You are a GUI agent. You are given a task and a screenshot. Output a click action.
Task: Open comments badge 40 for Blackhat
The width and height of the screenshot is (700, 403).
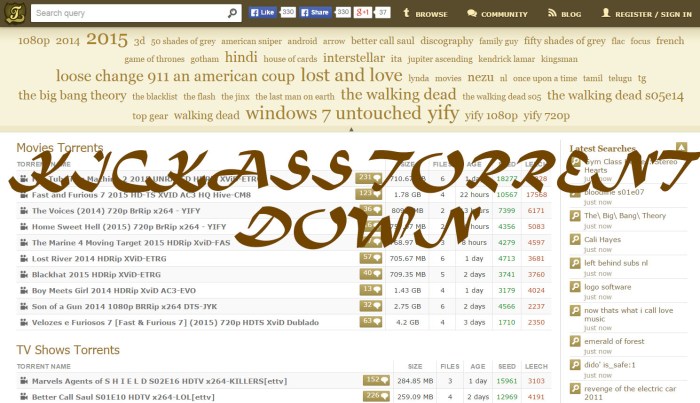click(x=371, y=274)
